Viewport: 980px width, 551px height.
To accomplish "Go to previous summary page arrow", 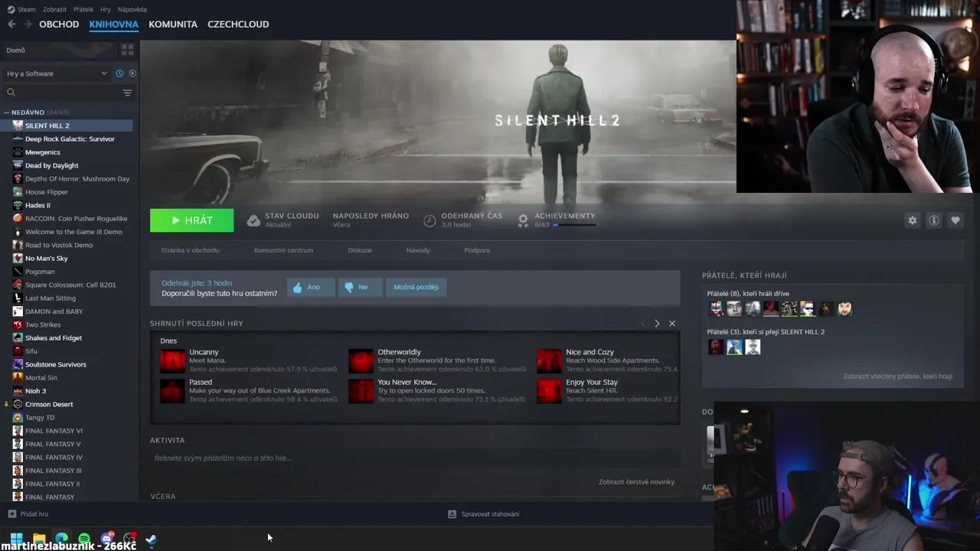I will pos(643,324).
